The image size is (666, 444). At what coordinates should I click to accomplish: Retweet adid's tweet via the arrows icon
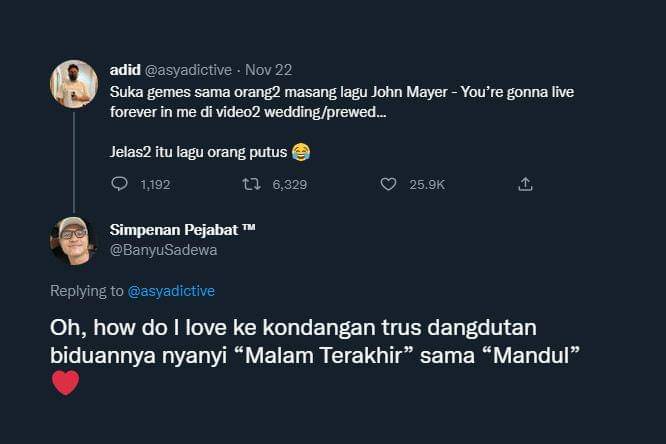[x=253, y=184]
